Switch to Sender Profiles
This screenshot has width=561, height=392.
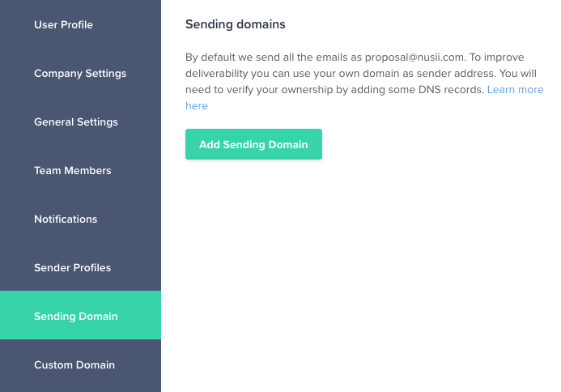(80, 268)
